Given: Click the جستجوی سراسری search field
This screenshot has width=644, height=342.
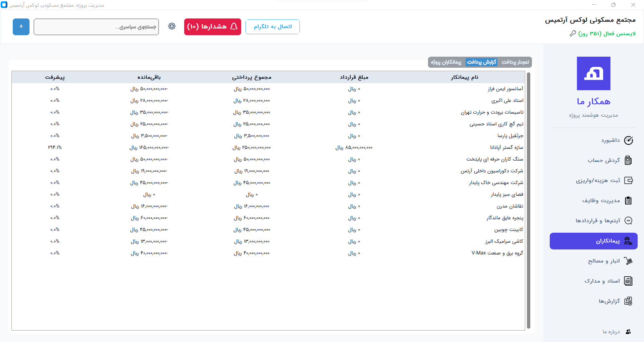Looking at the screenshot, I should (96, 26).
